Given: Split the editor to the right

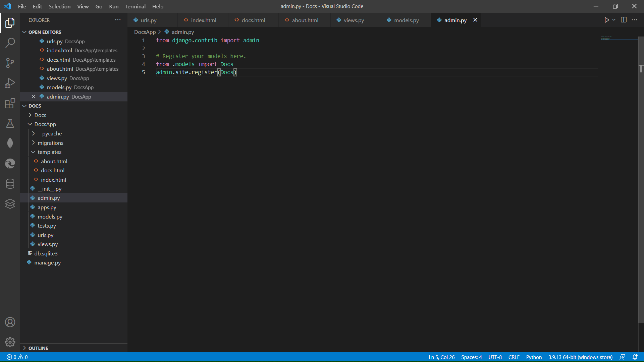Looking at the screenshot, I should pyautogui.click(x=624, y=20).
